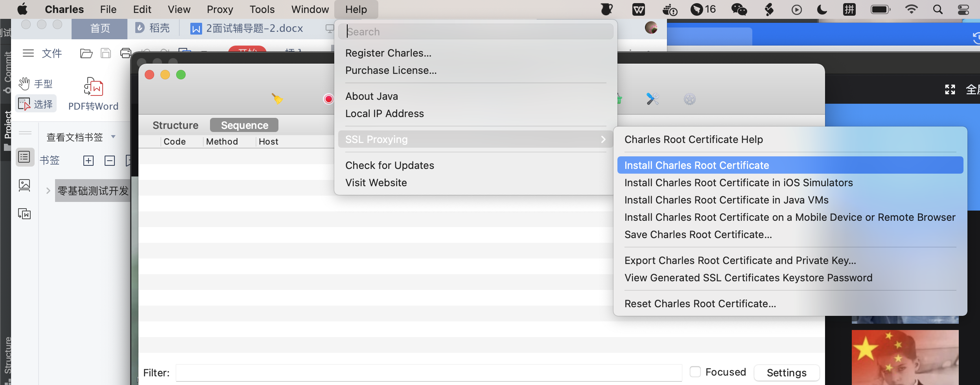The image size is (980, 385).
Task: Click the fullscreen expand icon in the dark window
Action: [x=950, y=90]
